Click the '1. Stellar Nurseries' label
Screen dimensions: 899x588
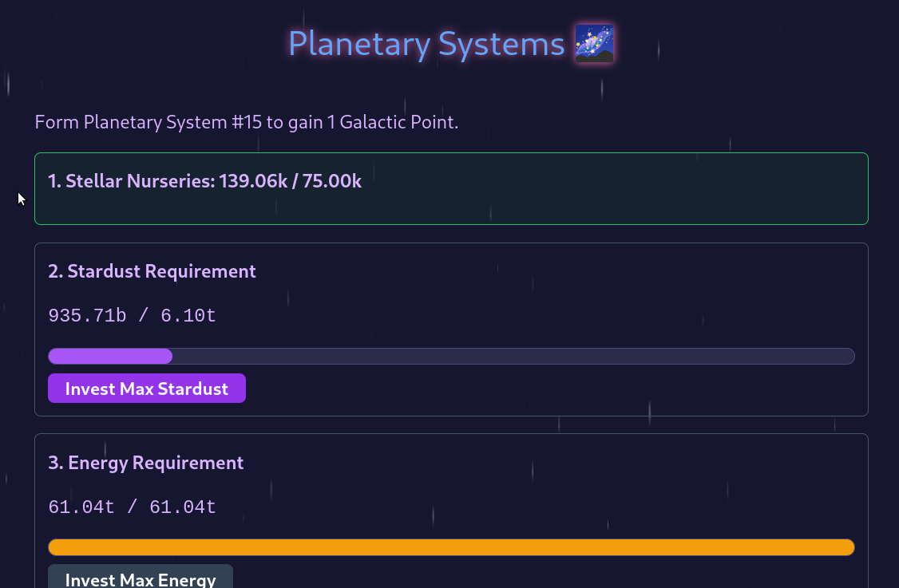[130, 181]
